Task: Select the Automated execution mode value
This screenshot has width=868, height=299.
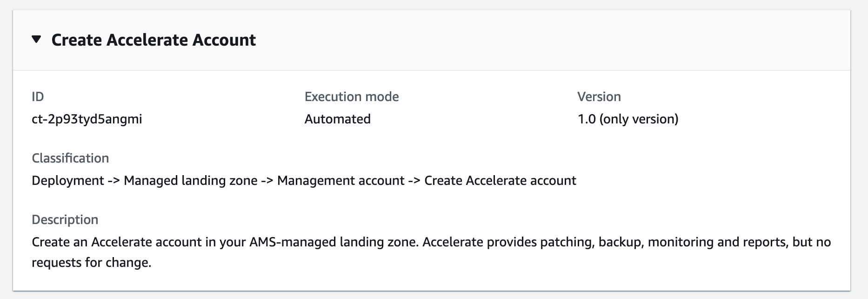Action: pos(337,119)
